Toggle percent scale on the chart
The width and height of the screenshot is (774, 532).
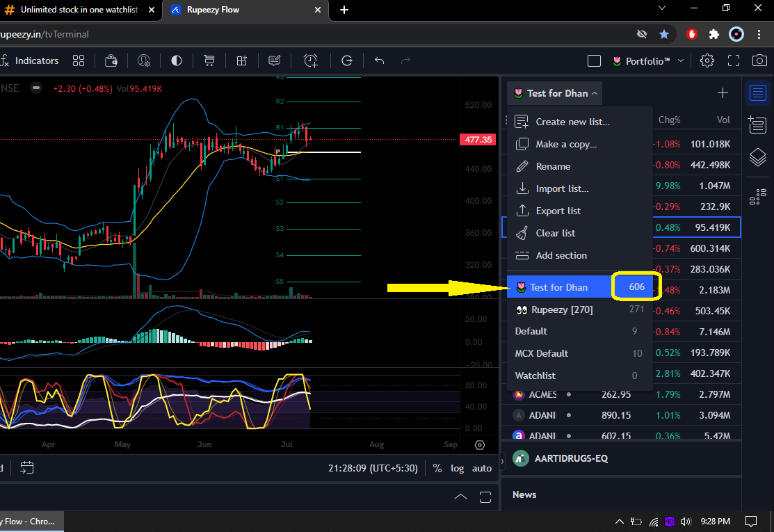437,468
